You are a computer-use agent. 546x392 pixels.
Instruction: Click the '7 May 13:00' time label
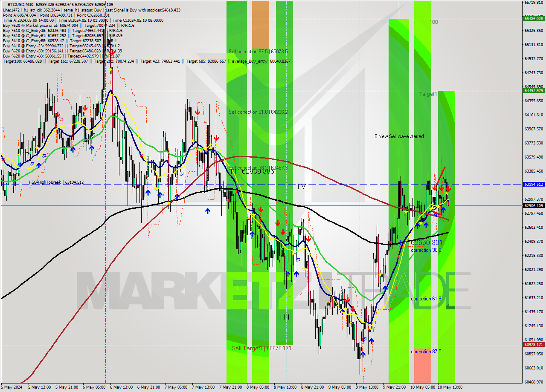click(x=203, y=387)
